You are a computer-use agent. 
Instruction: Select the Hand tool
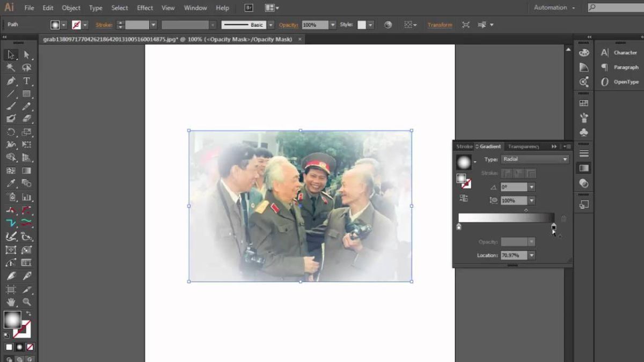11,302
